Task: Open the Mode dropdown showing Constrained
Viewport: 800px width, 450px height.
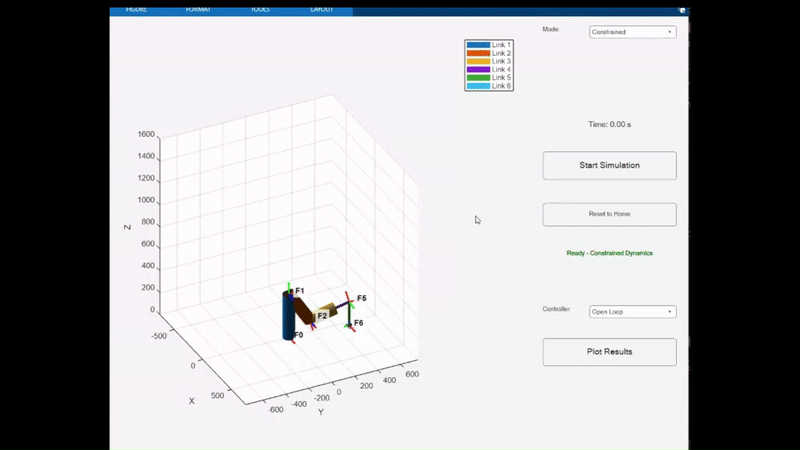Action: (x=633, y=32)
